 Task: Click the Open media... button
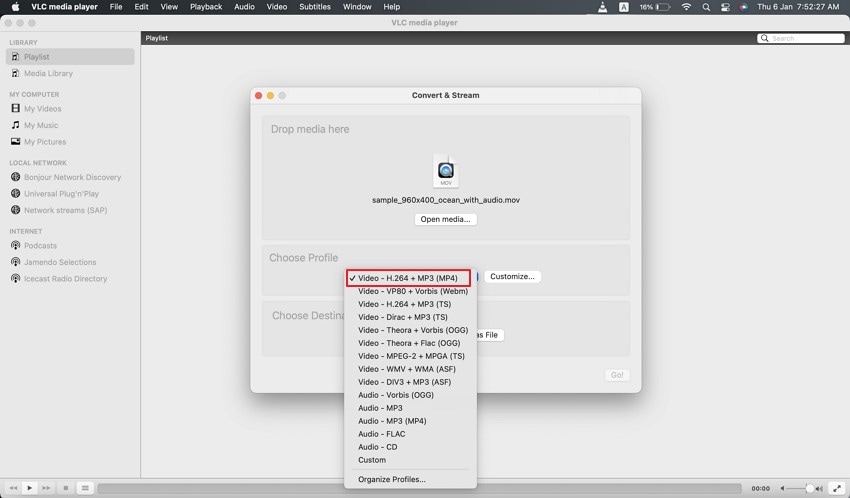coord(446,219)
